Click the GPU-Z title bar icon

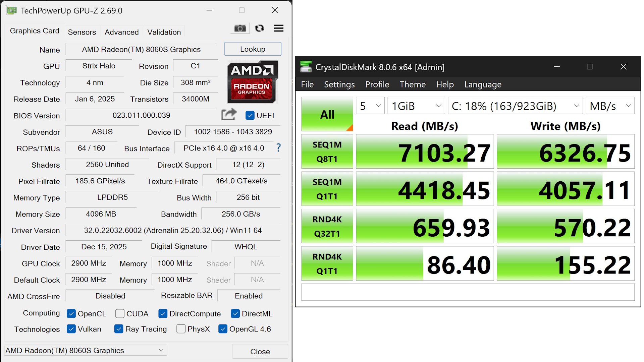click(x=11, y=10)
